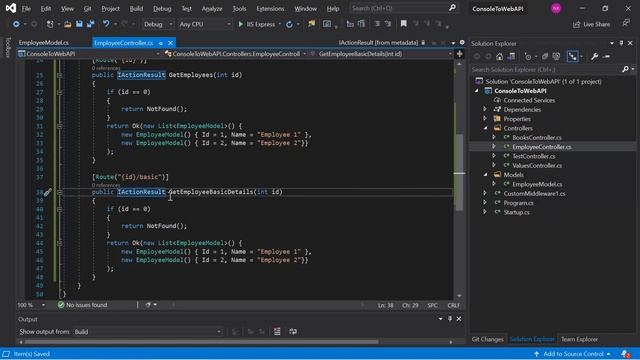Switch to EmployeeModel.cs tab
This screenshot has height=360, width=640.
click(44, 43)
